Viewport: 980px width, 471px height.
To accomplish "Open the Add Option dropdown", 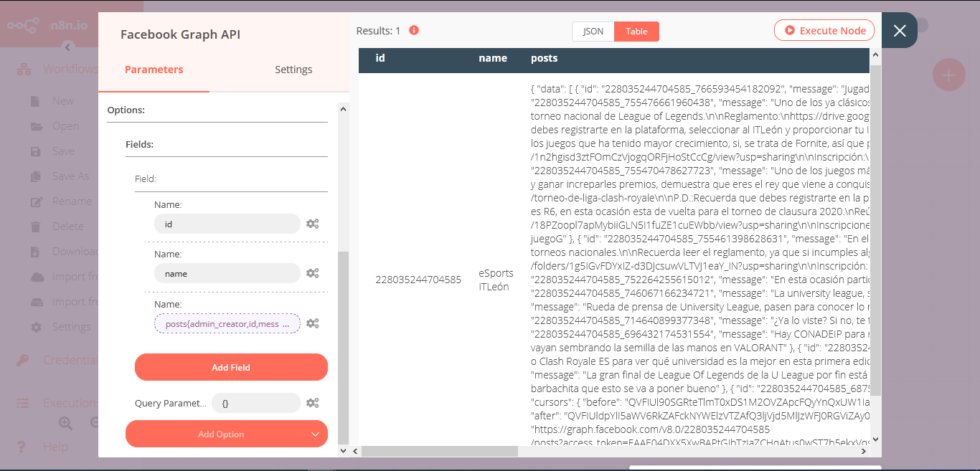I will (x=227, y=434).
